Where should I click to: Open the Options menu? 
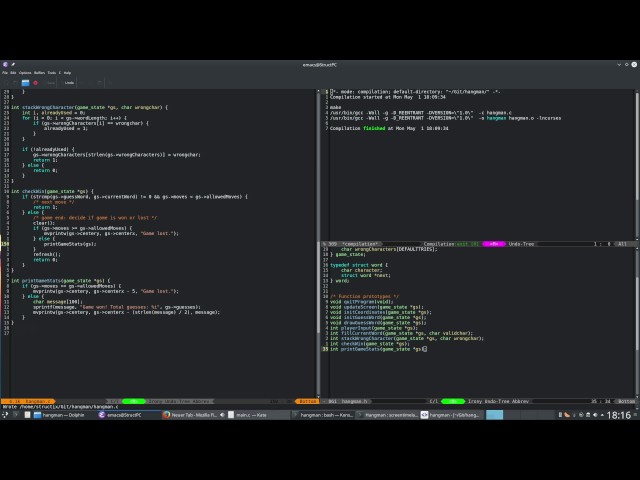coord(25,73)
